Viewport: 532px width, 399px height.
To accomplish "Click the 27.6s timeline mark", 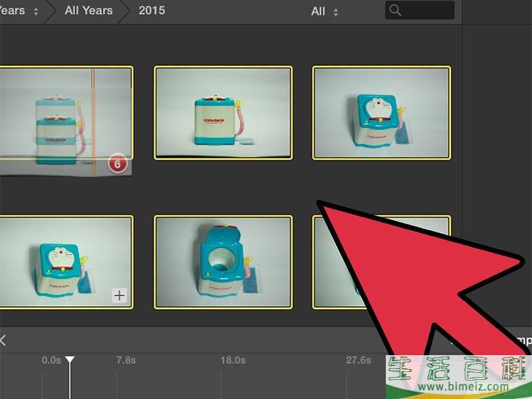I will (x=359, y=360).
